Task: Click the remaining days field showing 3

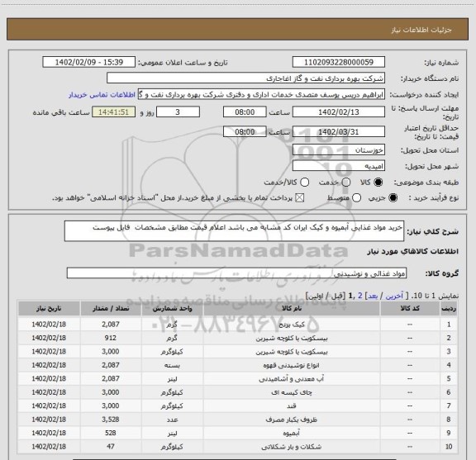Action: [178, 112]
